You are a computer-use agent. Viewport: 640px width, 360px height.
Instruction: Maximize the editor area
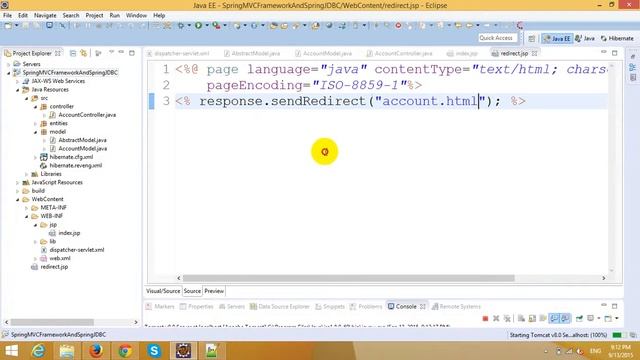pos(615,53)
